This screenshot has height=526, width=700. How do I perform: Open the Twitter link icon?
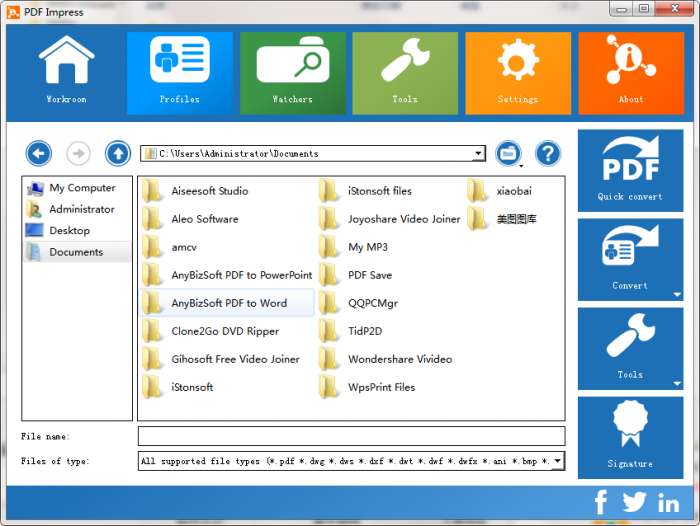634,502
